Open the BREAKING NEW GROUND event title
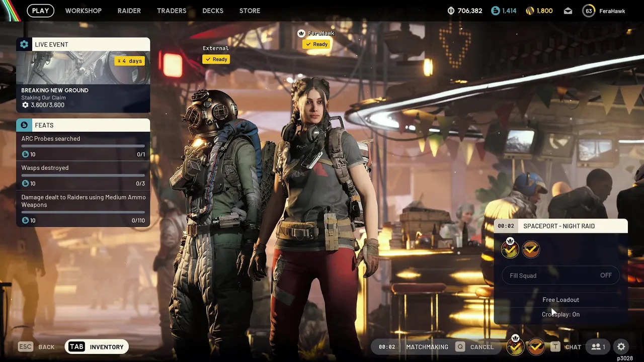The width and height of the screenshot is (644, 362). tap(55, 90)
